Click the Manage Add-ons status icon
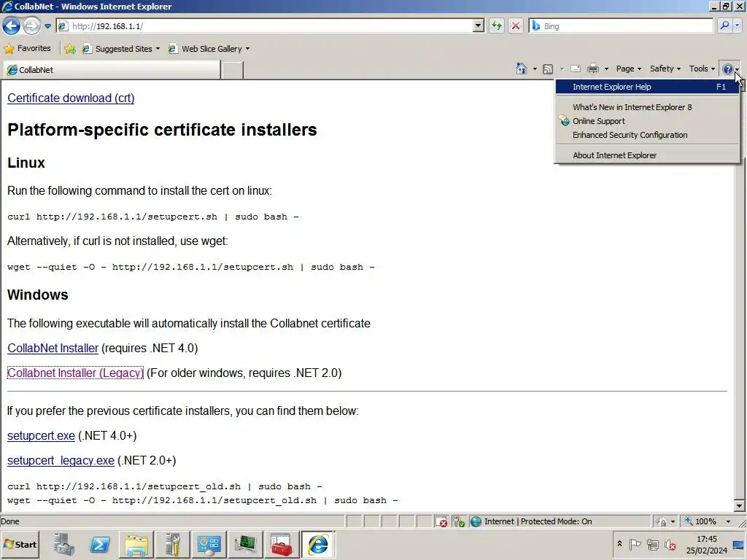The height and width of the screenshot is (560, 747). click(x=459, y=521)
